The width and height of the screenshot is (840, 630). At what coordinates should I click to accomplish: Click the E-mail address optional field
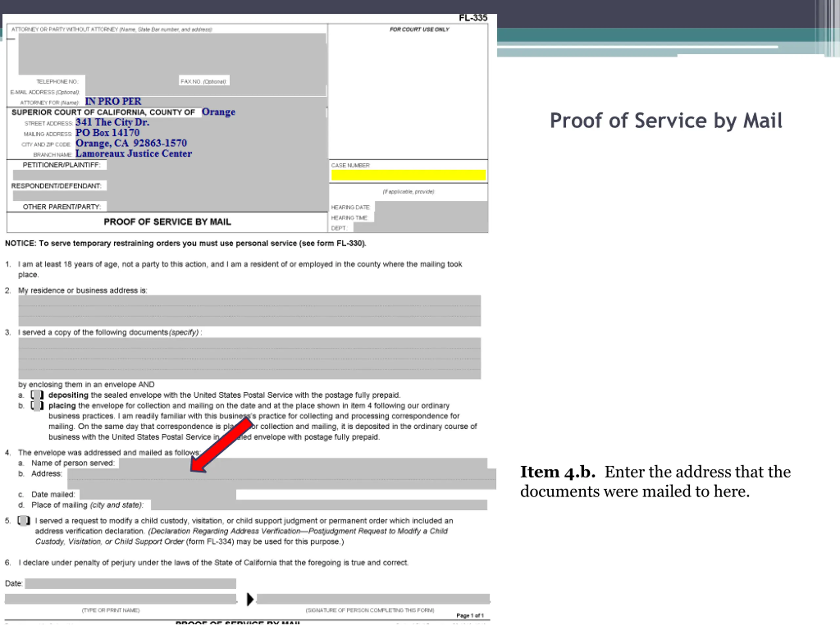pos(205,92)
